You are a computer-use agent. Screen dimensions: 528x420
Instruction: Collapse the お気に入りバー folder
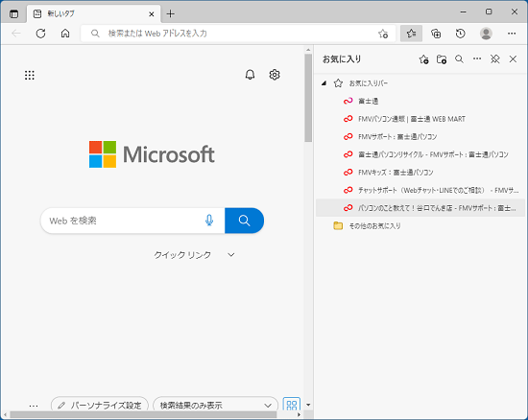(324, 83)
